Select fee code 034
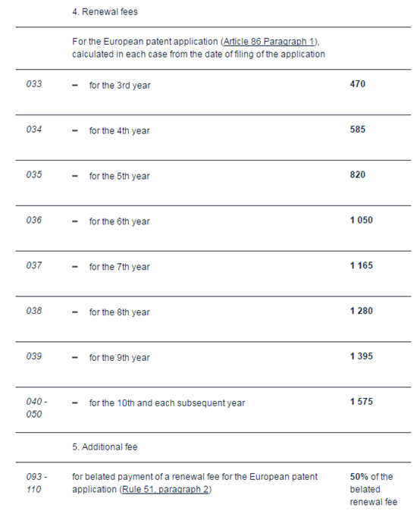 pos(34,129)
